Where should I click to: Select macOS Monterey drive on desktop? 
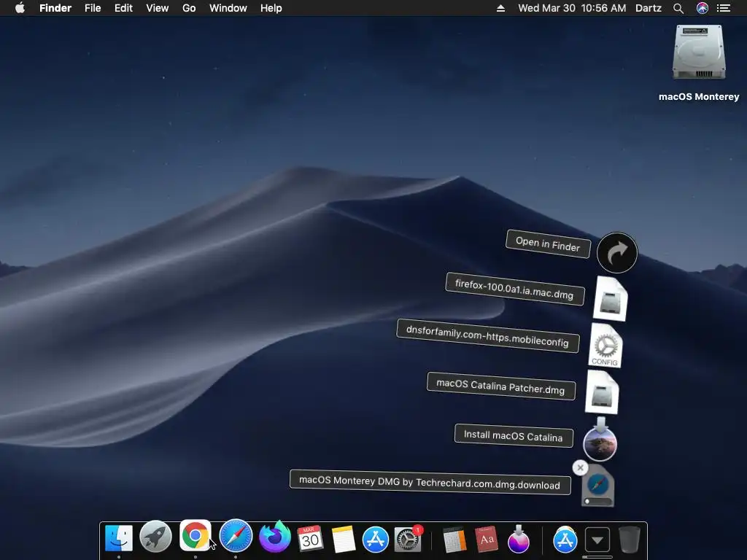click(x=698, y=63)
